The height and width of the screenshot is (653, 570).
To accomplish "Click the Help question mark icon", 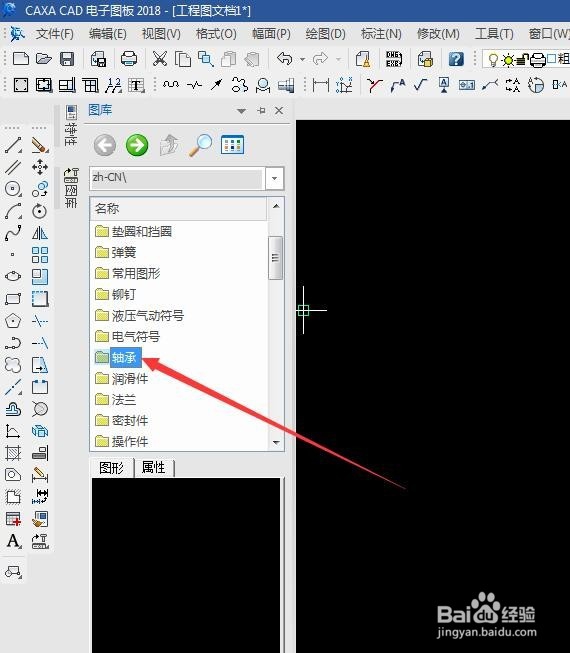I will (456, 59).
